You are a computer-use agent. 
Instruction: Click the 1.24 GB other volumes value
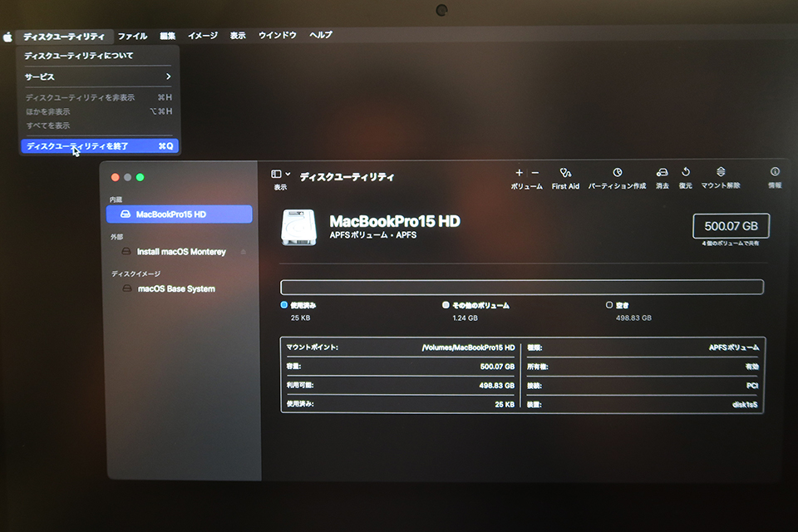[465, 318]
